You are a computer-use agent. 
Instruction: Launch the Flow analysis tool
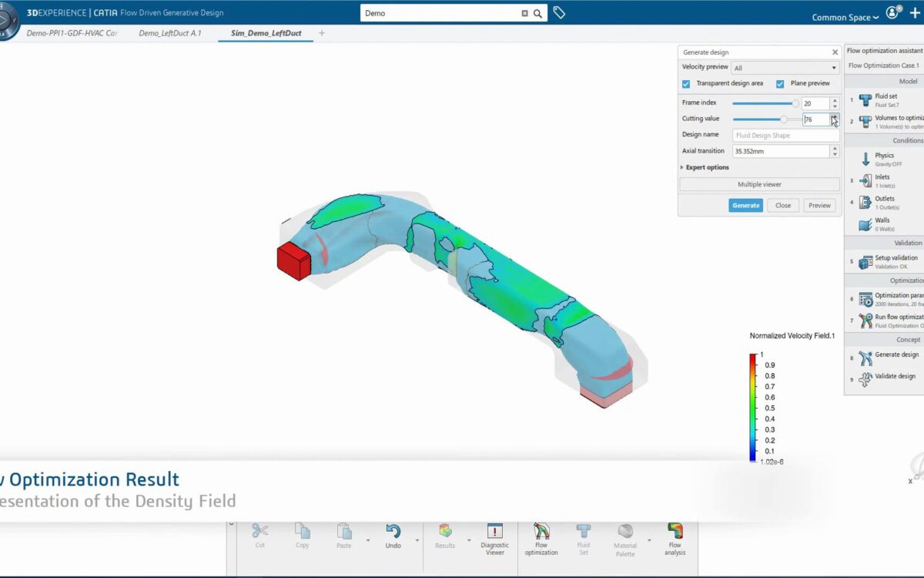coord(675,537)
